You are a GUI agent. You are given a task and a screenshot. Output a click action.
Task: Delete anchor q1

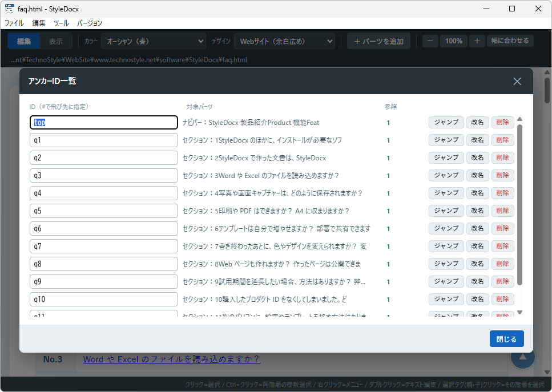click(x=503, y=140)
